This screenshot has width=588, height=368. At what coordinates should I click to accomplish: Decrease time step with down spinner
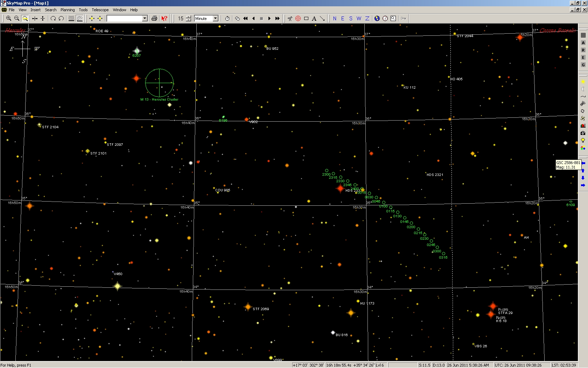(189, 20)
